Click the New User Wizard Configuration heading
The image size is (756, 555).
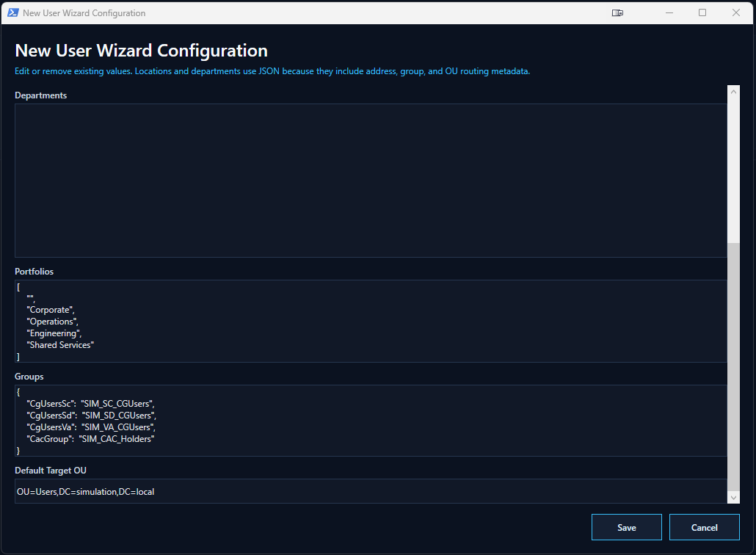(141, 51)
